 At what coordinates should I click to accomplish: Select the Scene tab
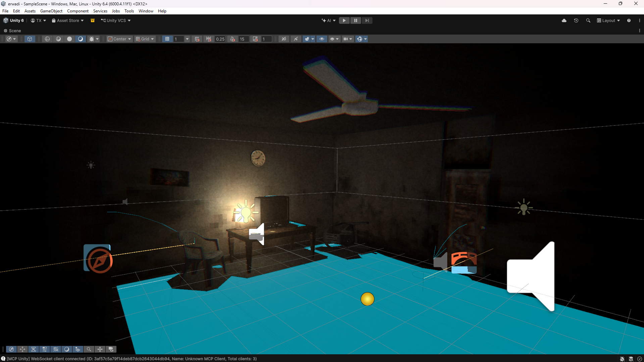[12, 31]
